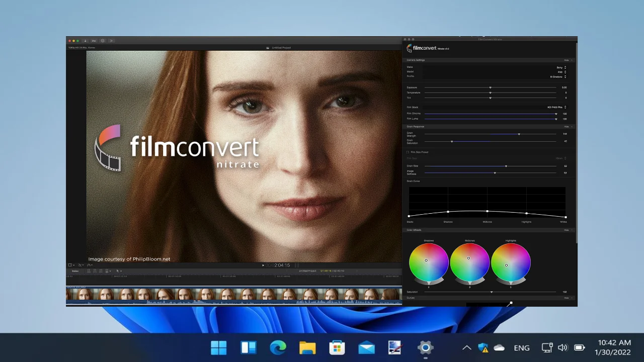644x362 pixels.
Task: Click the background tasks checkmark circle icon
Action: tap(103, 41)
